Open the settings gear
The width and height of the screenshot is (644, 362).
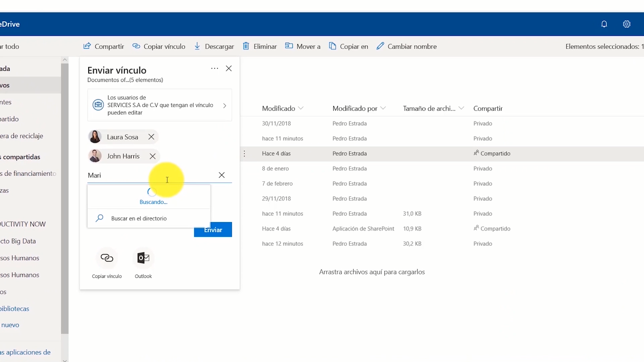click(x=627, y=24)
